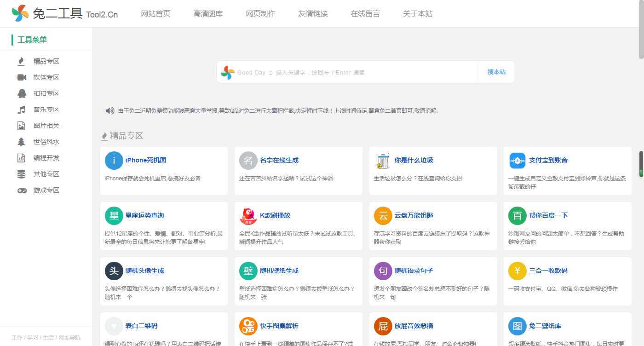Open the K歌刷播放 tool link

pyautogui.click(x=275, y=215)
